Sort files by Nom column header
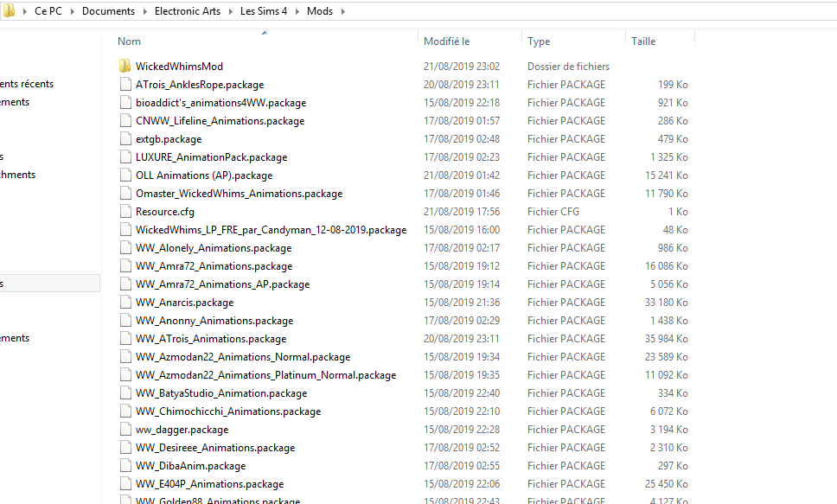Viewport: 837px width, 504px height. (x=130, y=41)
